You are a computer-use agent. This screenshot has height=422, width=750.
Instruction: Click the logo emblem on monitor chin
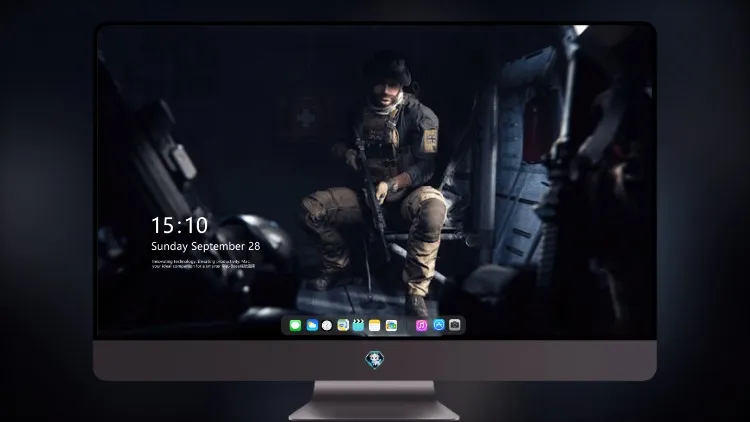[375, 360]
